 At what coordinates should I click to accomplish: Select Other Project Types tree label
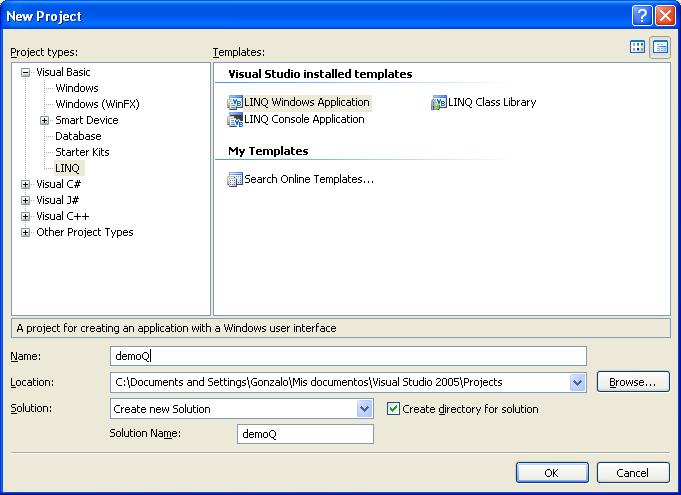point(85,232)
